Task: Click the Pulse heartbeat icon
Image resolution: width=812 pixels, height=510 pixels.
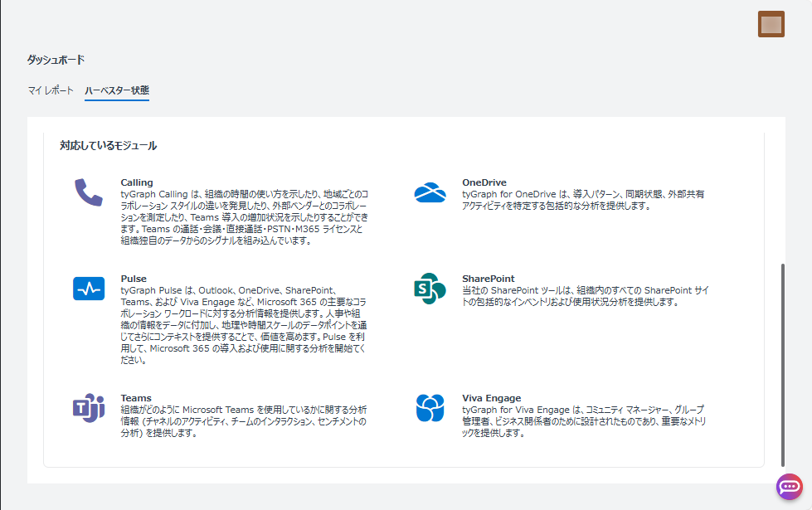Action: (x=89, y=289)
